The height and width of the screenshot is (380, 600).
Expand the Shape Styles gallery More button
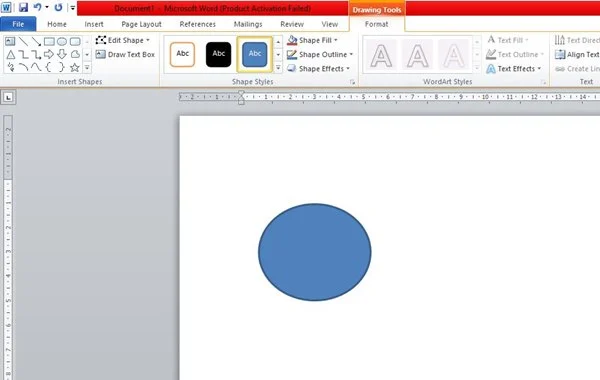point(279,68)
